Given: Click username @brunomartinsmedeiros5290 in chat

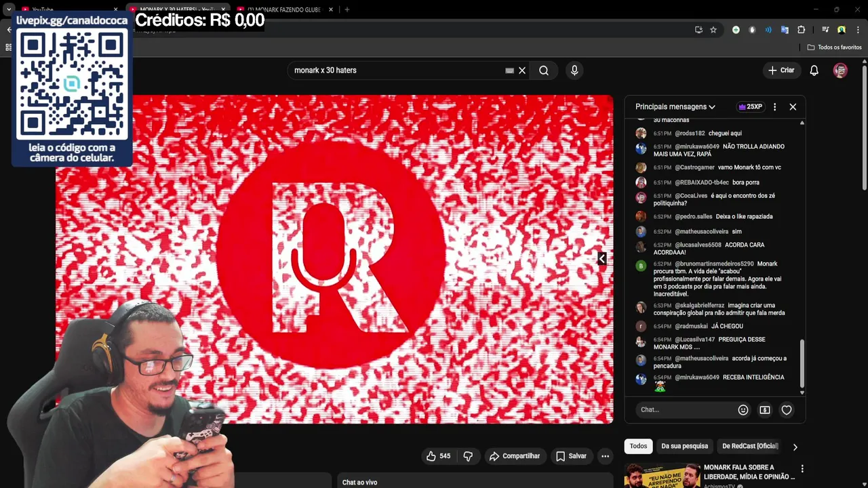Looking at the screenshot, I should point(714,264).
